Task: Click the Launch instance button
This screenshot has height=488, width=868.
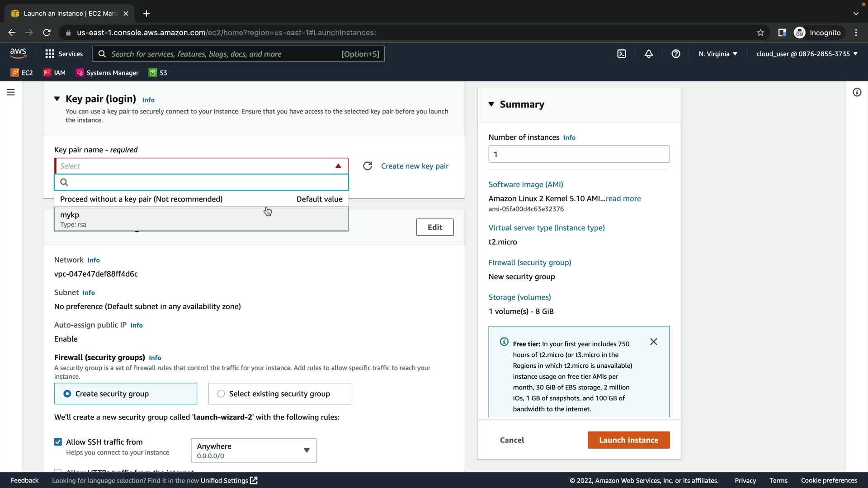Action: tap(628, 440)
